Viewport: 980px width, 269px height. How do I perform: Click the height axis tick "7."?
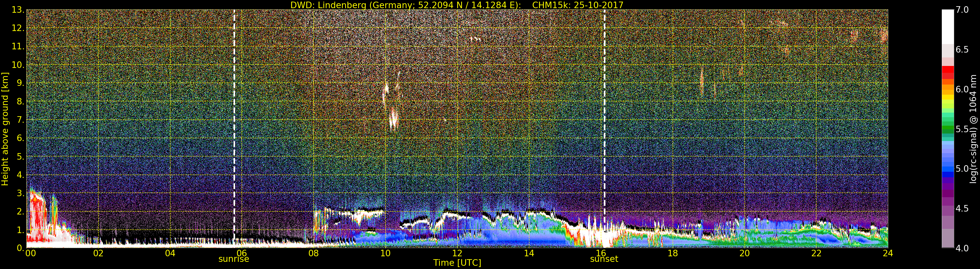[x=21, y=120]
